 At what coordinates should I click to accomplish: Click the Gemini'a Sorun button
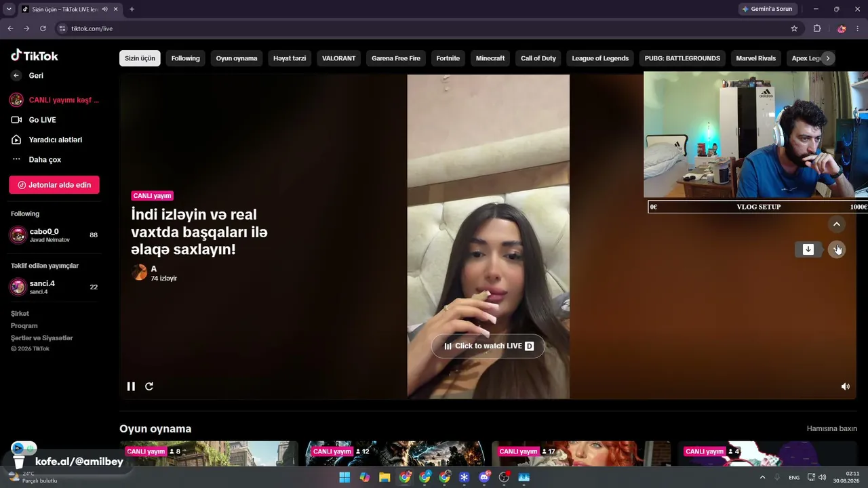(768, 9)
